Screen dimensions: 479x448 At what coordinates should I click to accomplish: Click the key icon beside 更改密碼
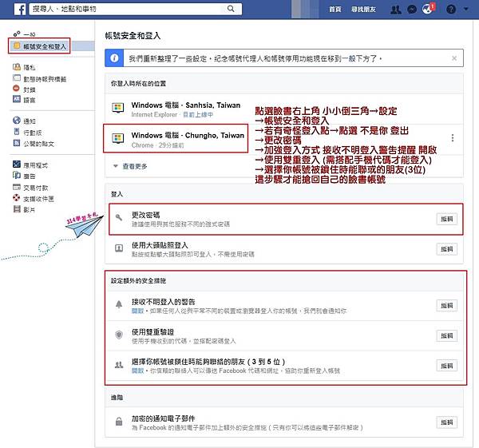coord(119,217)
